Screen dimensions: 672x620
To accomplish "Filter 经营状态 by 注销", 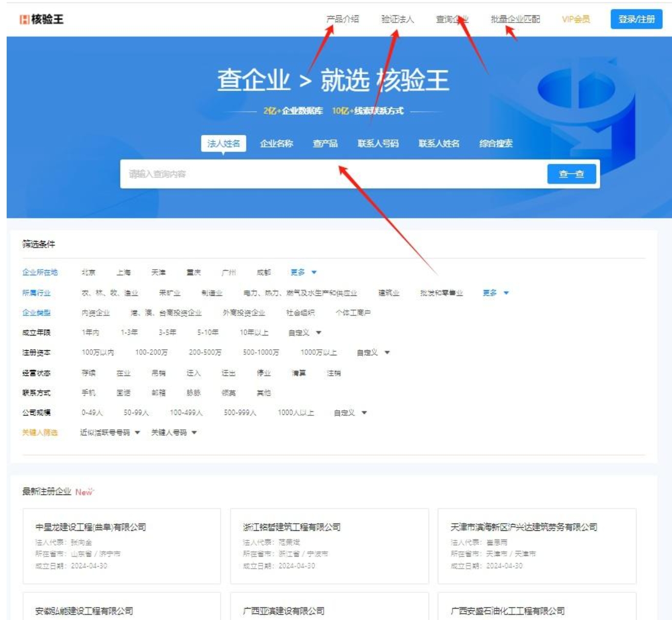I will [x=334, y=373].
